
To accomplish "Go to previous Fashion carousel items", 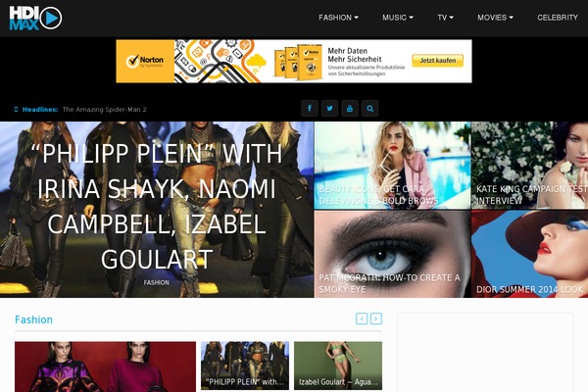I will (362, 318).
